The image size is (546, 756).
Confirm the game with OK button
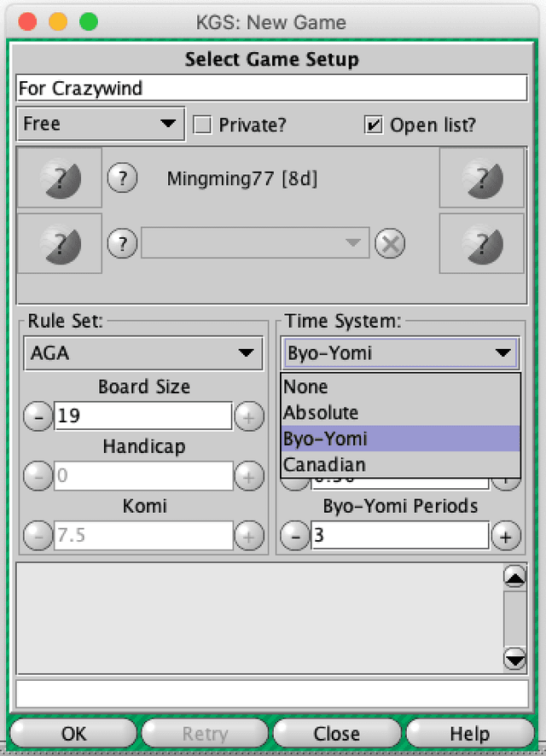click(73, 733)
